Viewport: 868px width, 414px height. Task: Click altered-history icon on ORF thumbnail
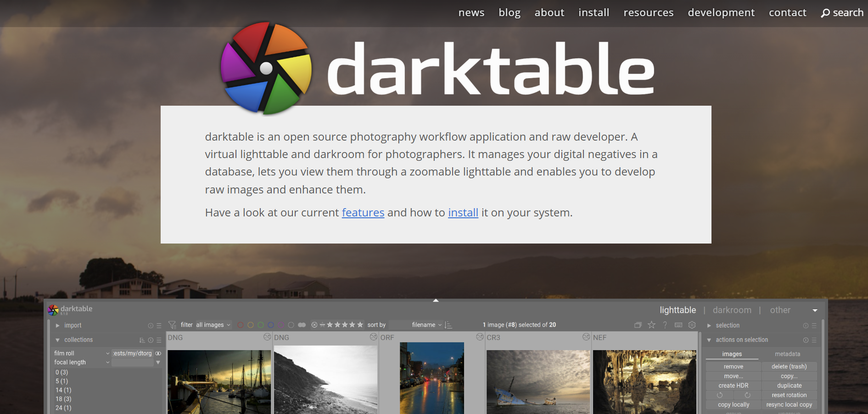[x=480, y=337]
